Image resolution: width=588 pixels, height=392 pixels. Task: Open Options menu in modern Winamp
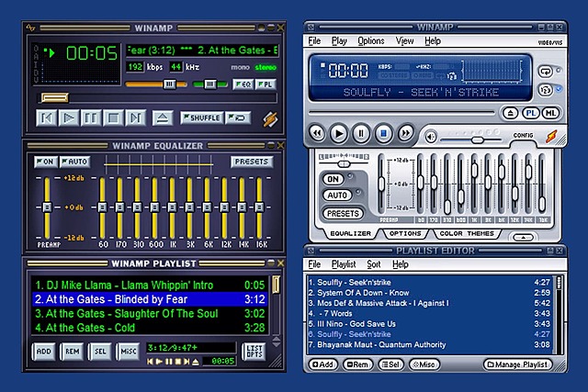(x=371, y=40)
